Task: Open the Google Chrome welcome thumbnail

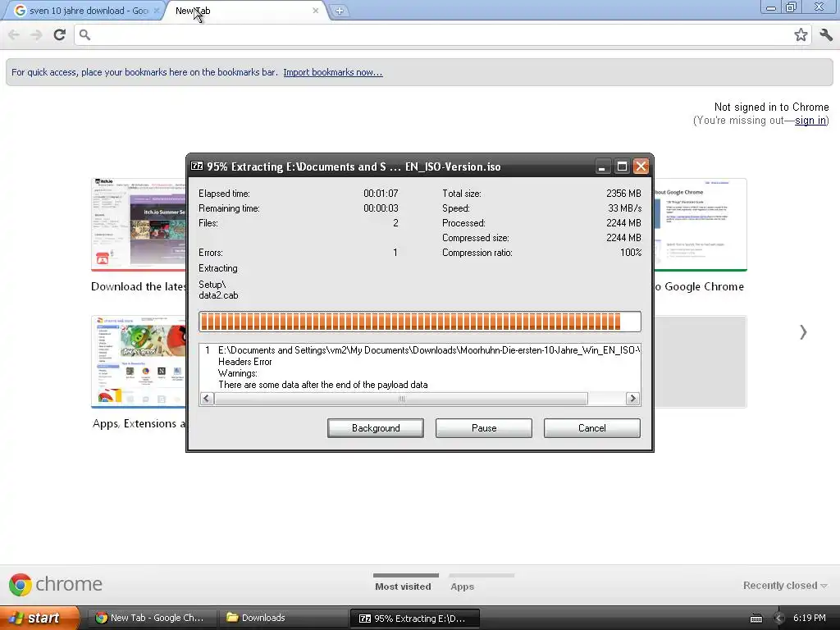Action: tap(701, 225)
